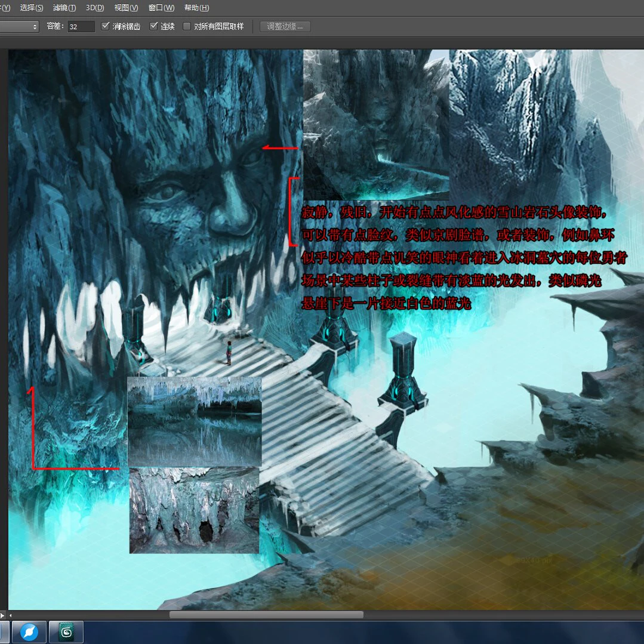Click the icy cave lake reference photo
The height and width of the screenshot is (644, 644).
[x=194, y=422]
